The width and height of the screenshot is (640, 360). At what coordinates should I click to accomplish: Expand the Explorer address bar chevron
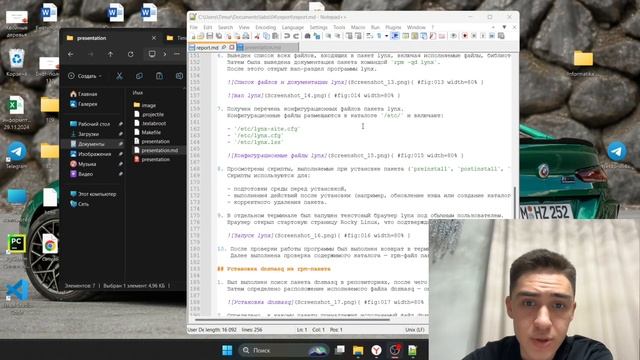[x=164, y=54]
